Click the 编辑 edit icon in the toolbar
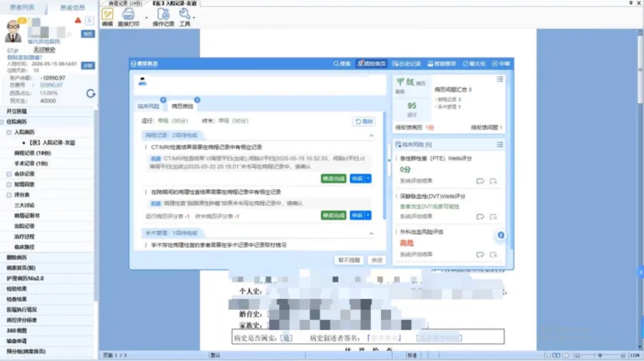 107,14
